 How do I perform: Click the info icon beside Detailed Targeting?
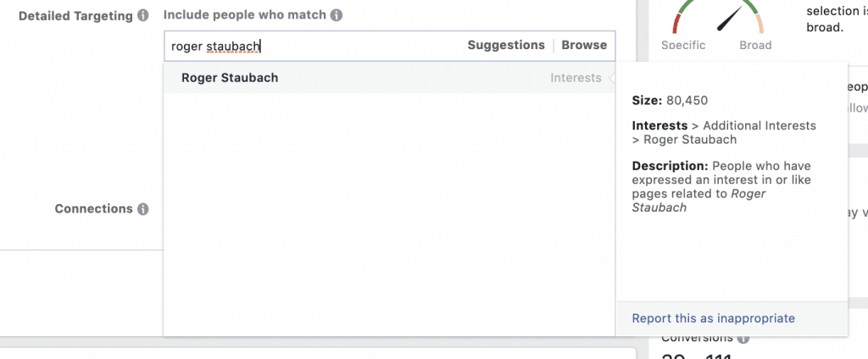(x=142, y=15)
